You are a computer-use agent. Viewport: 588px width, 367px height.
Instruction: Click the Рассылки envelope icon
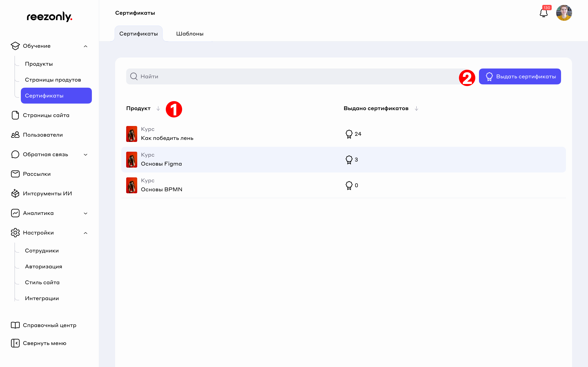(x=15, y=174)
